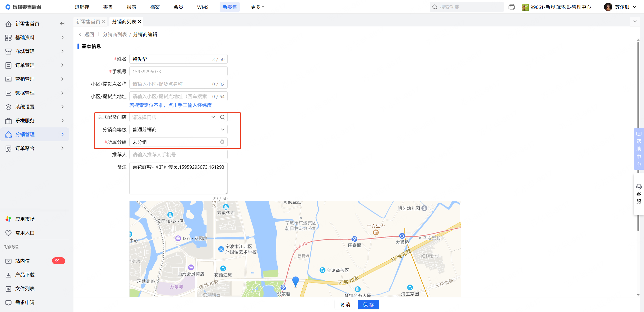Image resolution: width=644 pixels, height=312 pixels.
Task: Open 站内信 messages in sidebar
Action: [x=22, y=261]
